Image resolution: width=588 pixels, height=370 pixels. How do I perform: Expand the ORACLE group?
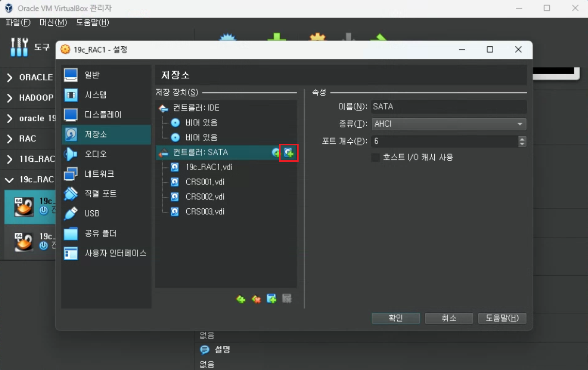[10, 77]
